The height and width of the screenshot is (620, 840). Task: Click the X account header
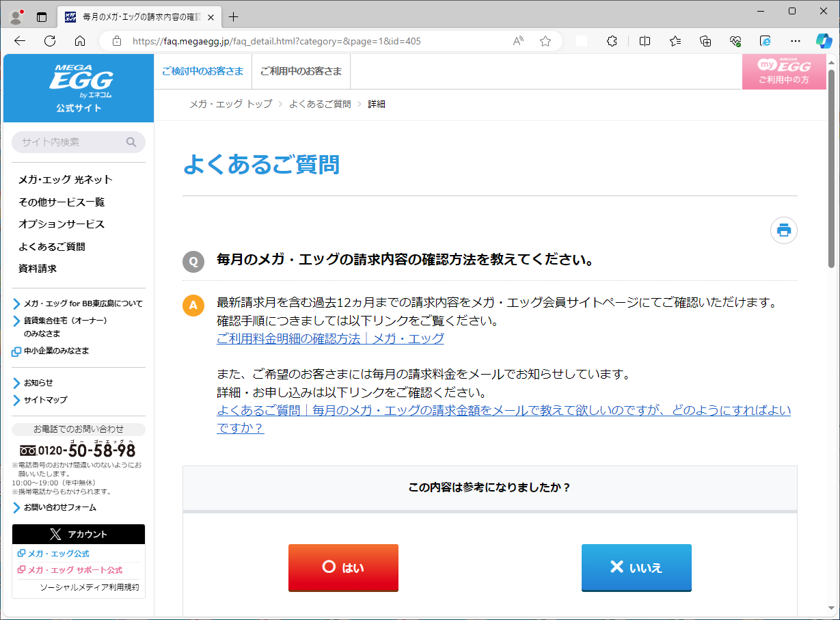pyautogui.click(x=79, y=534)
